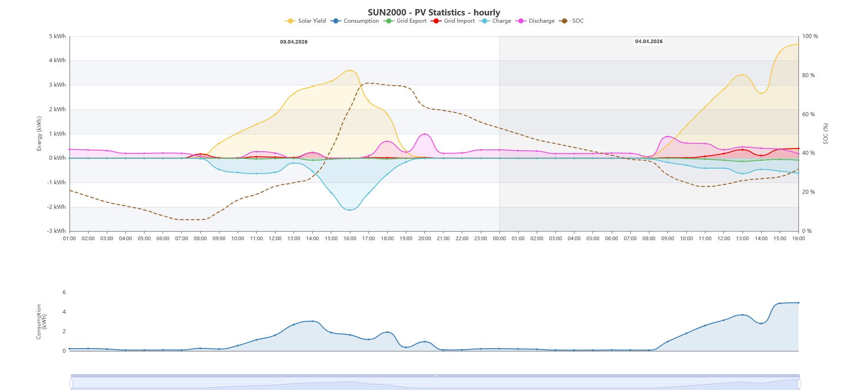Click the "18:00" time axis label
Viewport: 868px width, 390px height.
pos(387,238)
